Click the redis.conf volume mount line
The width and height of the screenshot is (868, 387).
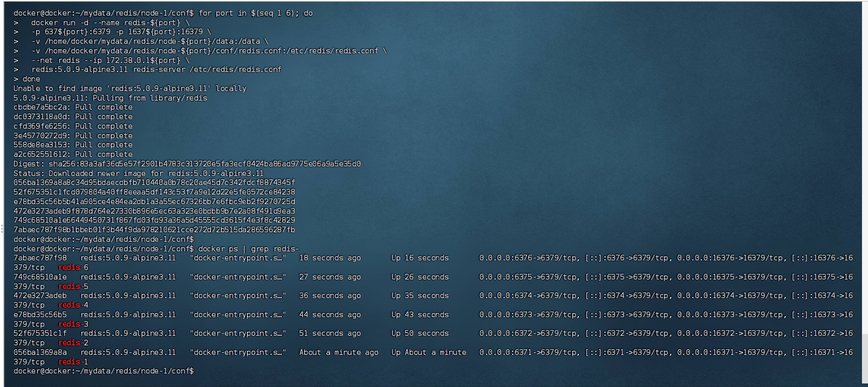pyautogui.click(x=209, y=51)
